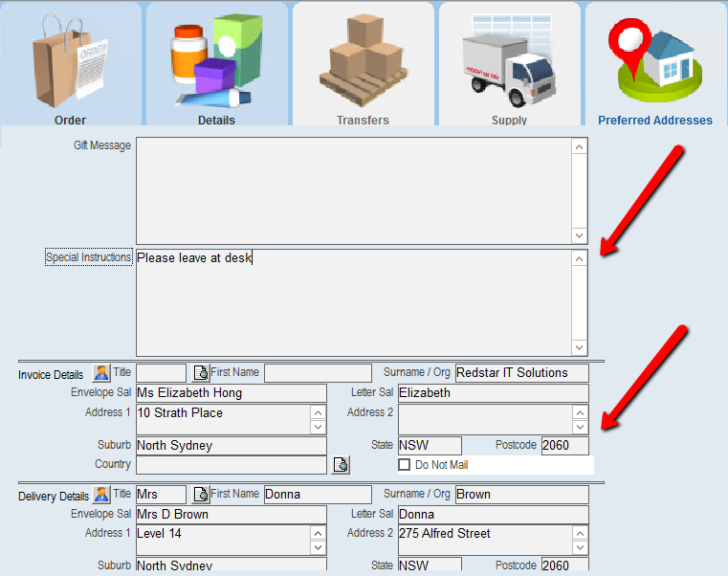
Task: Click down arrow on Delivery Address 2 field
Action: point(581,547)
